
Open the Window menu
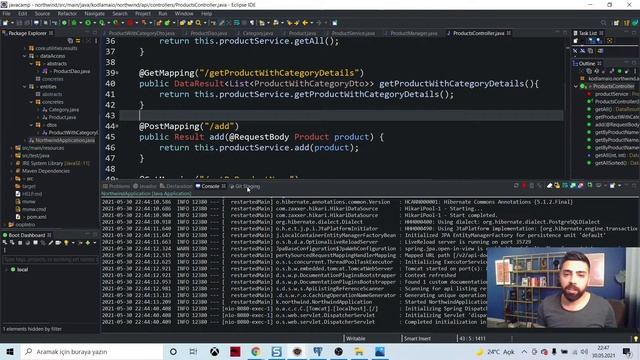click(184, 13)
